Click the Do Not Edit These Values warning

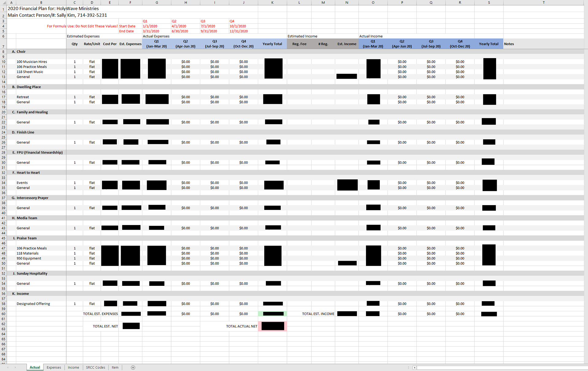82,26
